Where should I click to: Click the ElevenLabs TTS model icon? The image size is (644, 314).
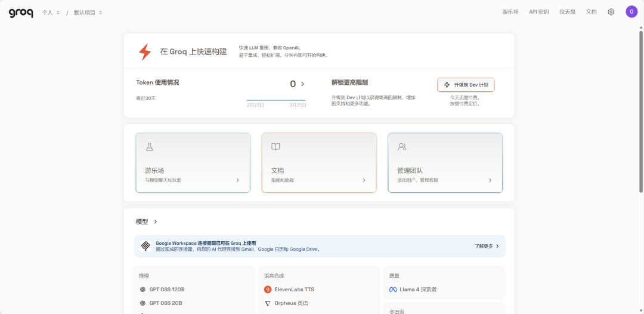coord(268,290)
